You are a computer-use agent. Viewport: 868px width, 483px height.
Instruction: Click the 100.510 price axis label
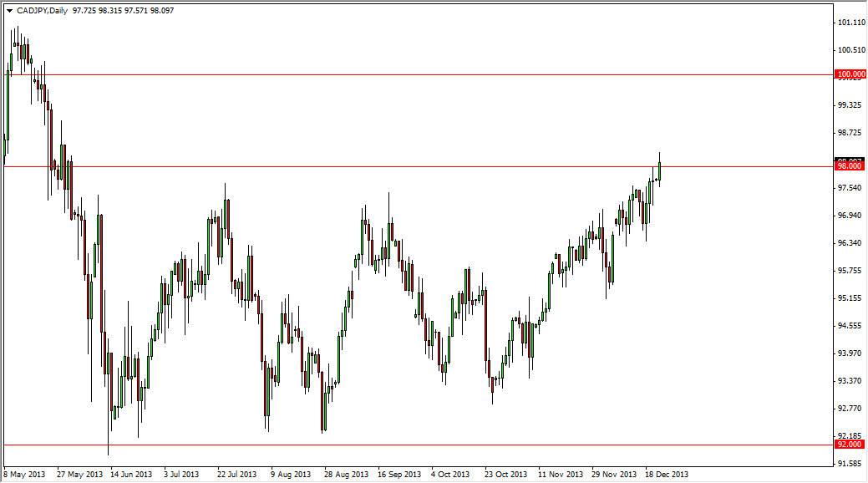pos(850,50)
